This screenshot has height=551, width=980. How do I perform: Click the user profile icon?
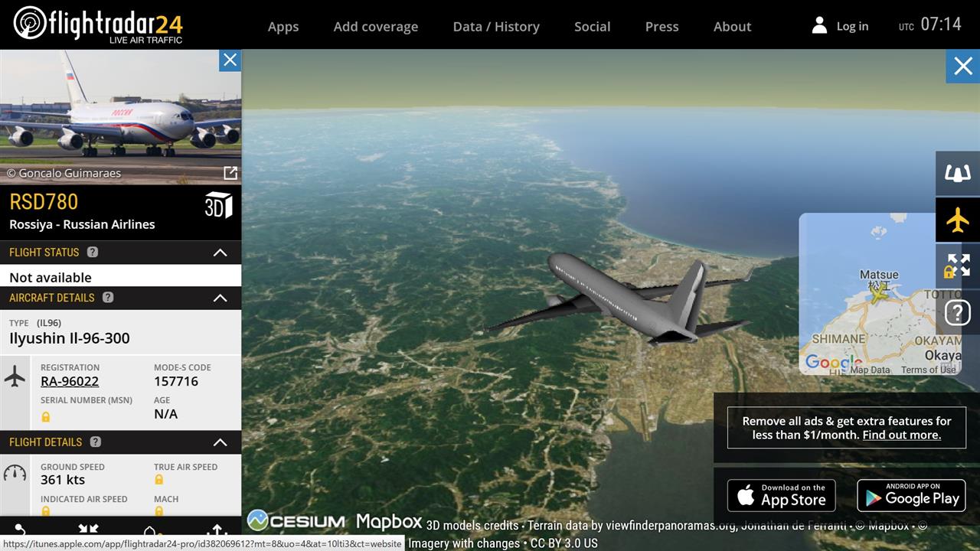[819, 25]
